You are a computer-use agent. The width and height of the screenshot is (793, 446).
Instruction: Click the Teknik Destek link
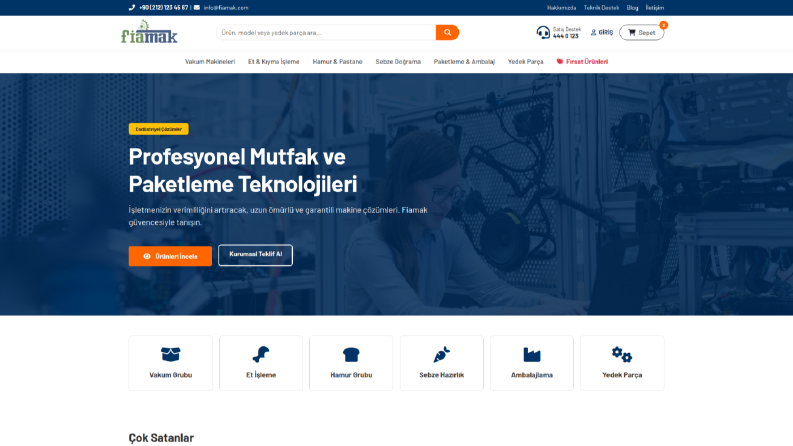click(601, 8)
